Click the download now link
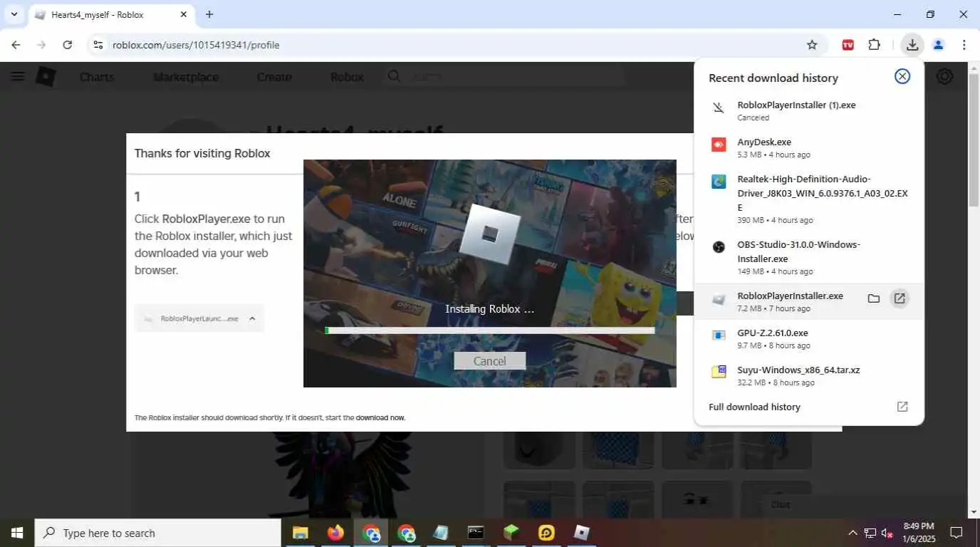Screen dimensions: 980x547 (380, 417)
